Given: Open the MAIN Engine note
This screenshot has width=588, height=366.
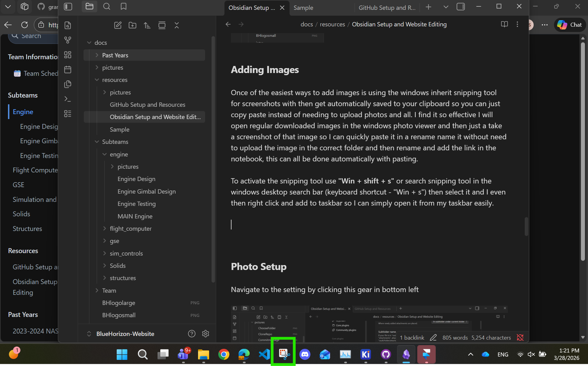Looking at the screenshot, I should point(135,216).
